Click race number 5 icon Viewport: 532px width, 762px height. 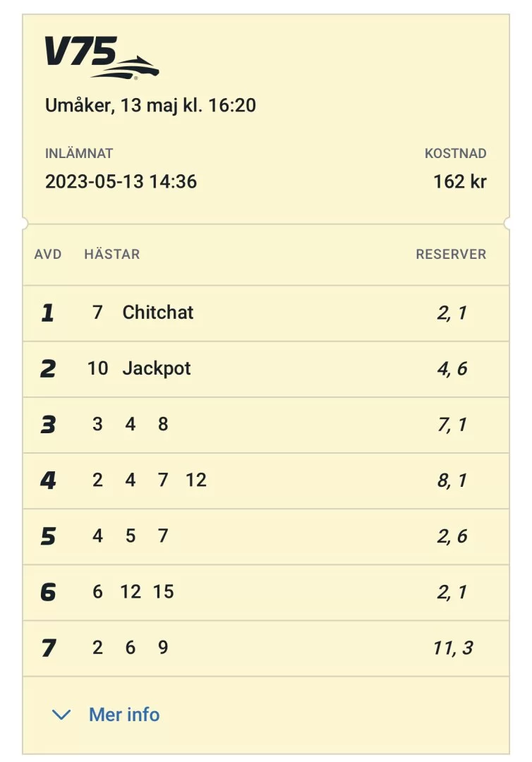[47, 536]
